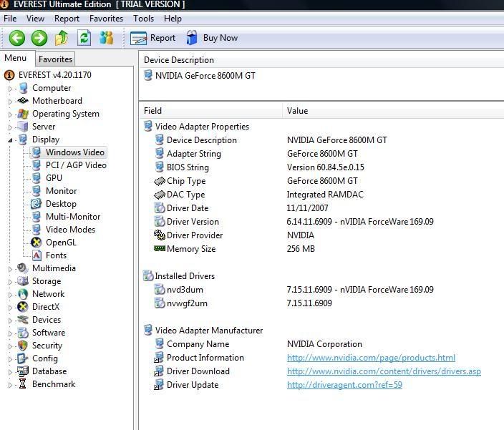
Task: Open the Tools menu
Action: 143,19
